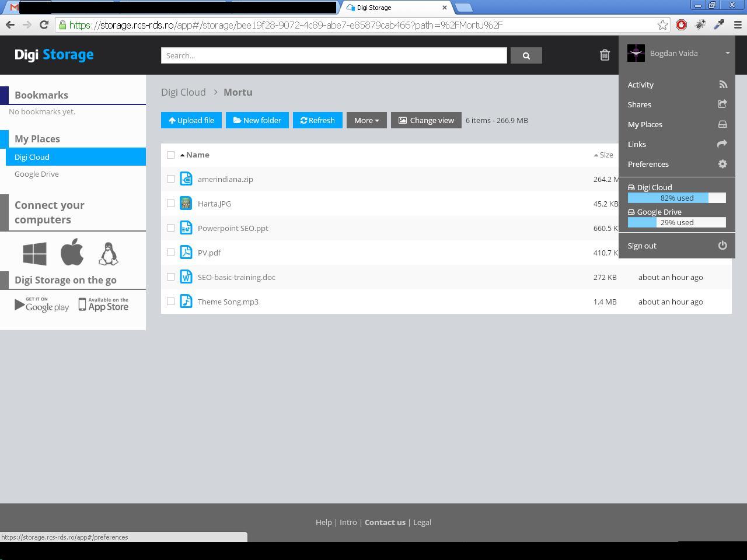
Task: Click the search magnifier button
Action: (x=526, y=55)
